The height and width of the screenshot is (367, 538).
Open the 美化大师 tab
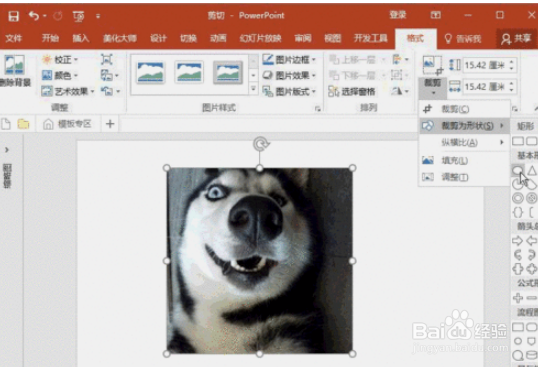120,38
